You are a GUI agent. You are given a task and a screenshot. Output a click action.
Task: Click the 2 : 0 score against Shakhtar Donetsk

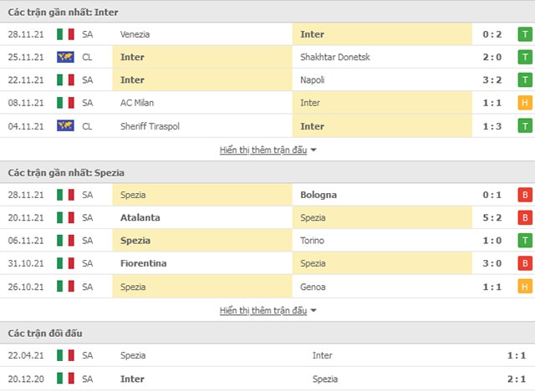(x=492, y=57)
